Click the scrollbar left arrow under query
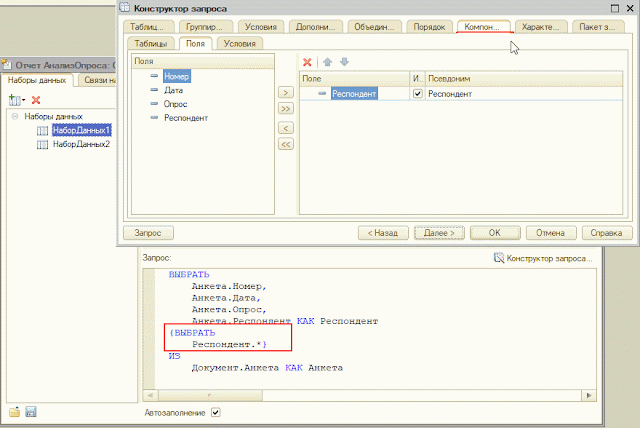Viewport: 640px width, 428px height. pos(150,395)
